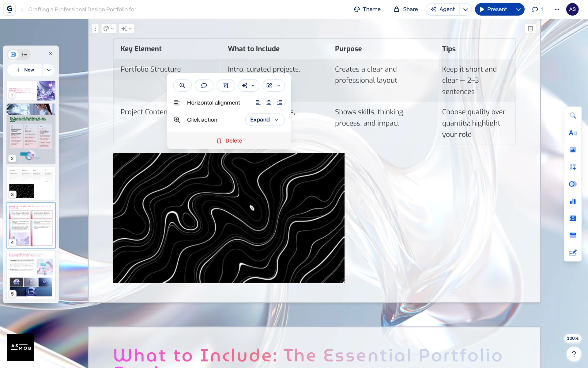Open the card notes icon
The image size is (588, 368).
point(530,29)
